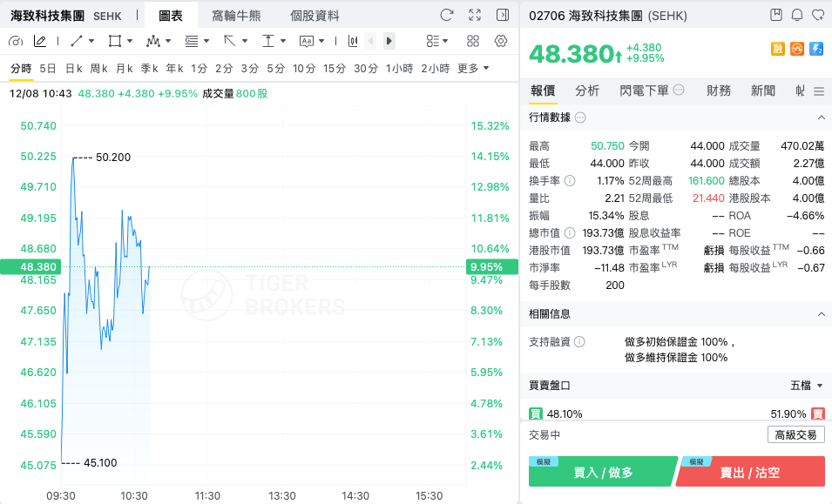The width and height of the screenshot is (832, 504).
Task: Select the 1小時 chart interval
Action: coord(399,69)
